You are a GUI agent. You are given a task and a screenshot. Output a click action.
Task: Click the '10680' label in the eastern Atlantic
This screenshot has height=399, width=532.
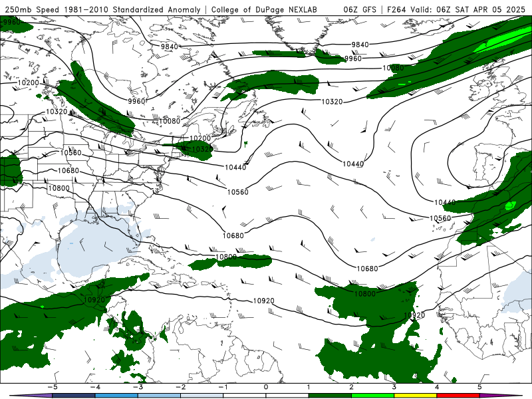pos(368,269)
